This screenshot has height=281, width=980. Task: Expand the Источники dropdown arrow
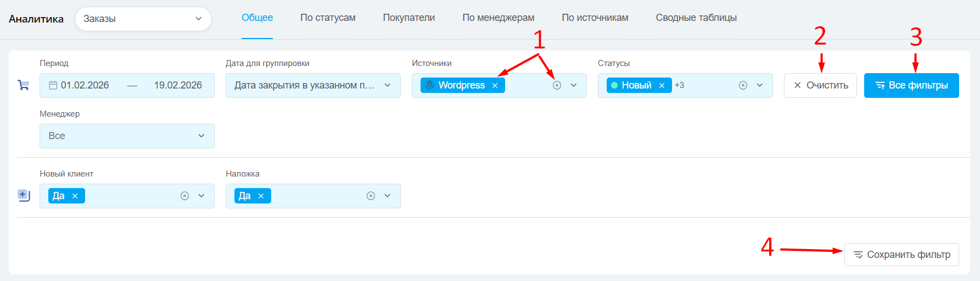click(574, 85)
